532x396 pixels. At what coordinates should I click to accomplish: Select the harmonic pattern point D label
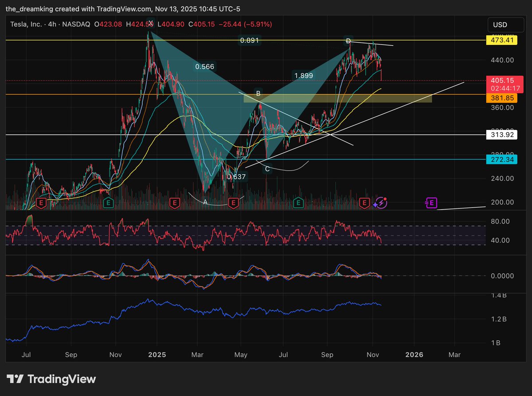tap(348, 41)
